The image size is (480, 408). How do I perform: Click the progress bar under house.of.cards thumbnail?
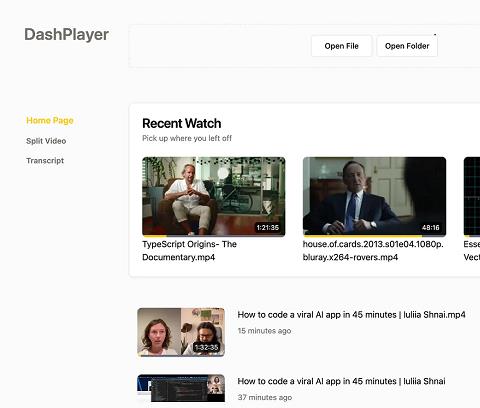click(362, 235)
